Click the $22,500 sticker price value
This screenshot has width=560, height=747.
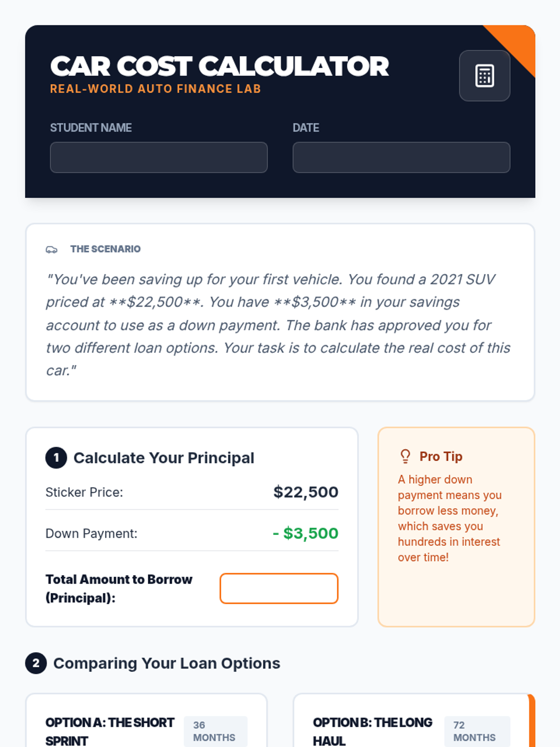pos(306,492)
